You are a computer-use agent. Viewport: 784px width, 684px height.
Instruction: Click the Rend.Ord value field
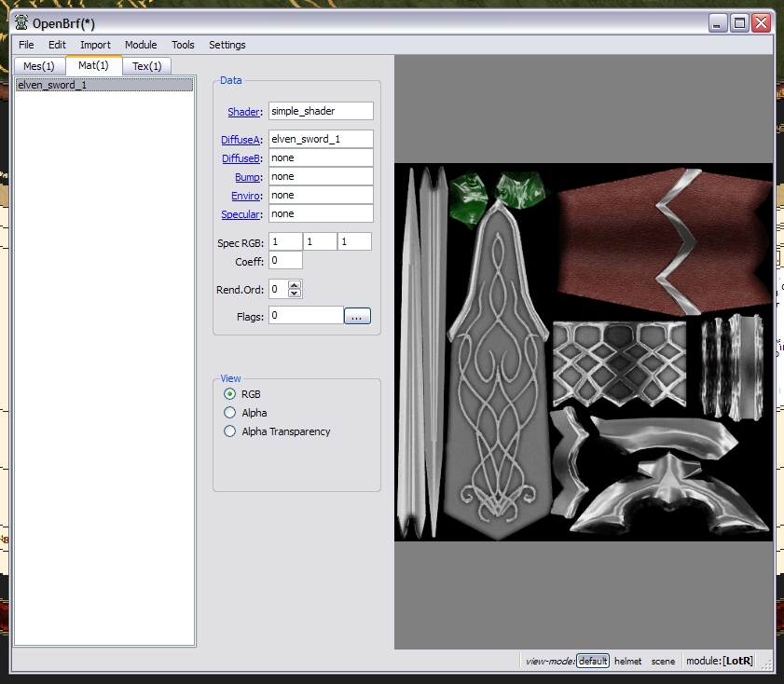coord(278,289)
